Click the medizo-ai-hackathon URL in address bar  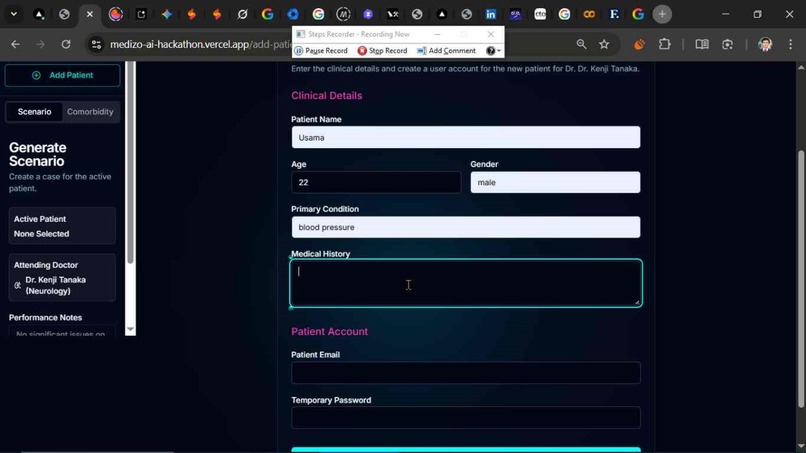click(x=200, y=44)
